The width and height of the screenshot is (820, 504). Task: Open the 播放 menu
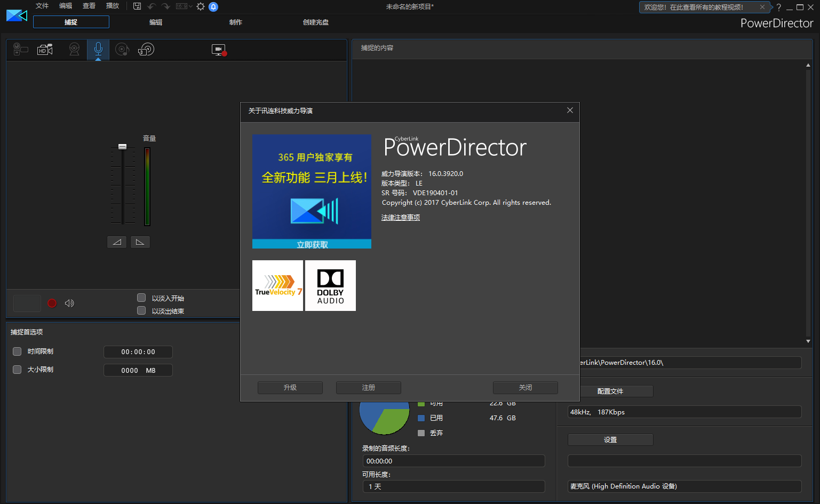[113, 6]
